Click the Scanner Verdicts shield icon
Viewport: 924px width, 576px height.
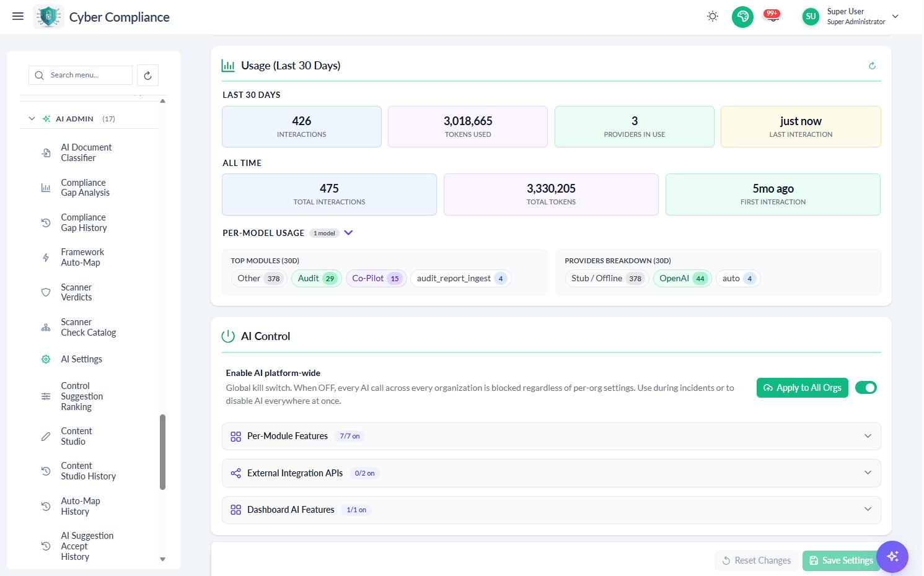click(46, 292)
